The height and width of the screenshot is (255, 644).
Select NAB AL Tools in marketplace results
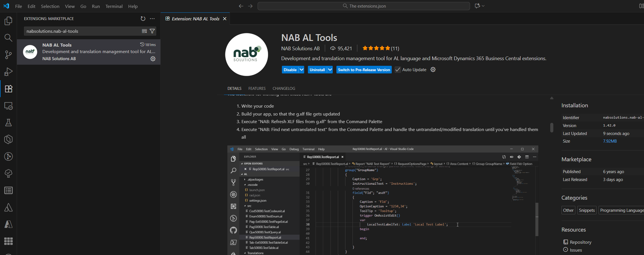[x=89, y=52]
